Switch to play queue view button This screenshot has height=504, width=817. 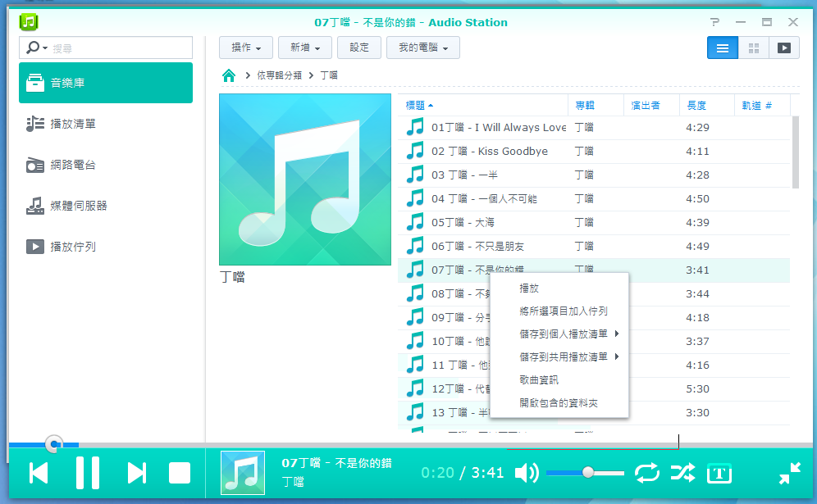pos(784,48)
